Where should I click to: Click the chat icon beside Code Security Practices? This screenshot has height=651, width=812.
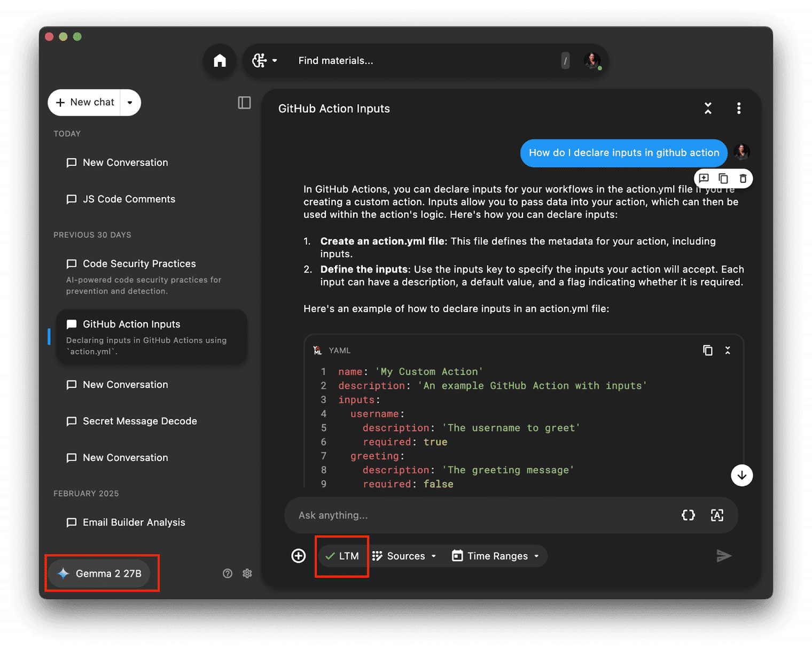pos(72,264)
